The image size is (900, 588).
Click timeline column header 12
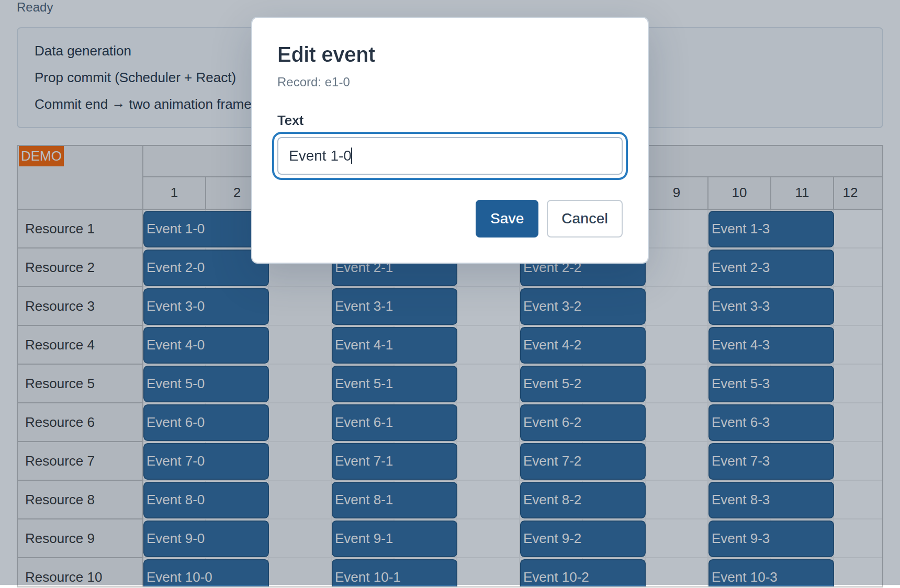click(x=858, y=193)
